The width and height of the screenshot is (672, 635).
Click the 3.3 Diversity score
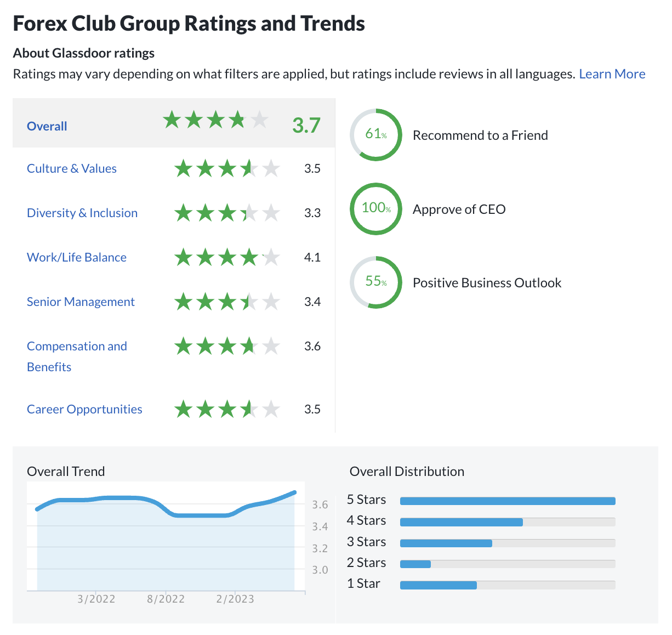pyautogui.click(x=312, y=213)
